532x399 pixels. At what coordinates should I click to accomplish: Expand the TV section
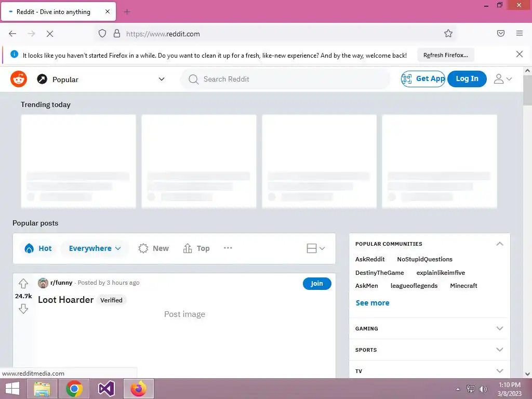pyautogui.click(x=429, y=371)
